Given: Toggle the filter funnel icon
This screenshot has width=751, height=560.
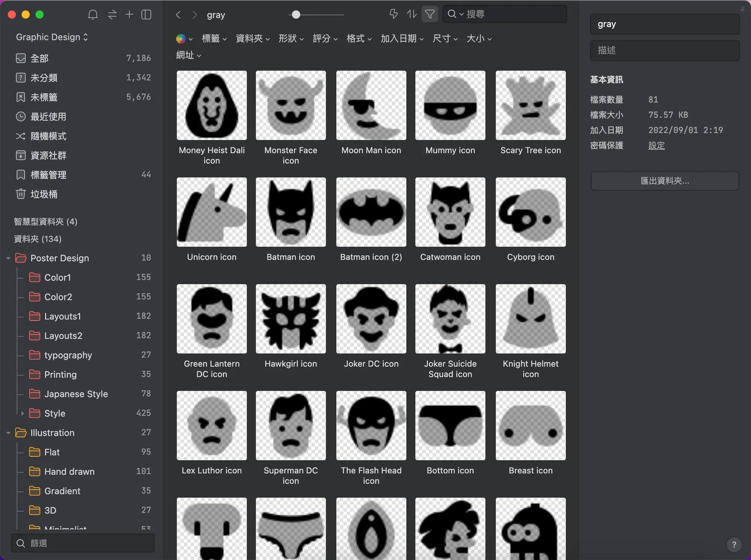Looking at the screenshot, I should coord(430,14).
